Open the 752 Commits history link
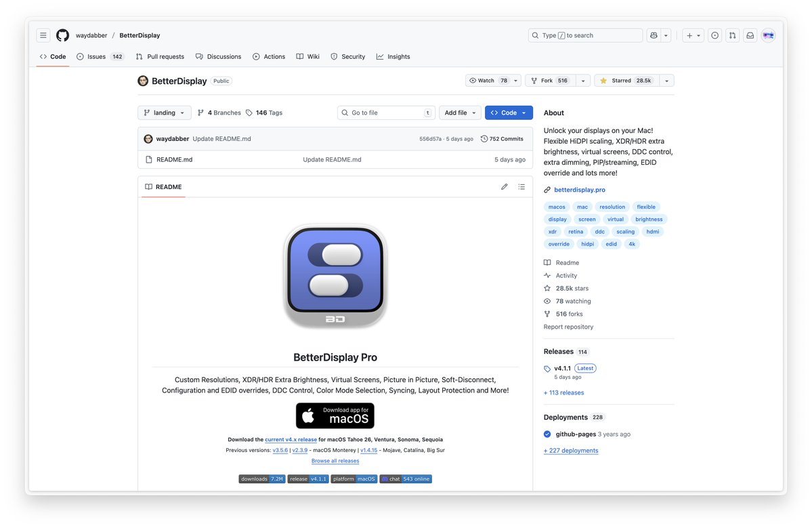This screenshot has height=528, width=812. tap(503, 139)
